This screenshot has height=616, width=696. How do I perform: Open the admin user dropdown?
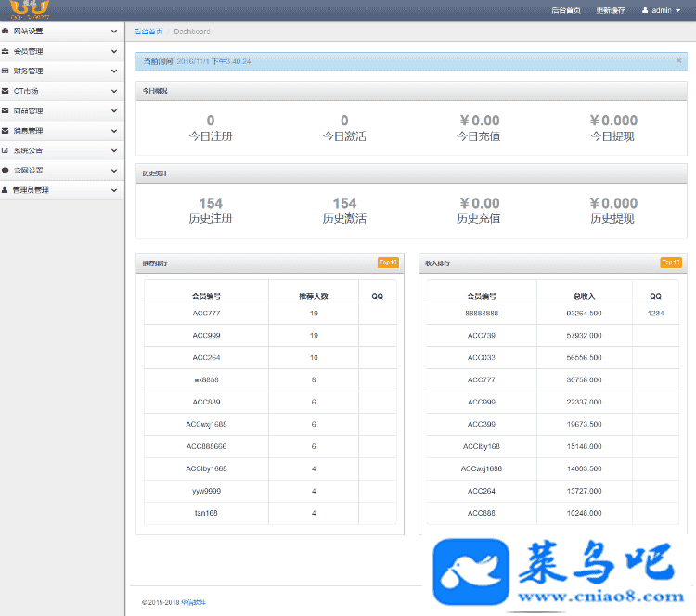pos(661,10)
